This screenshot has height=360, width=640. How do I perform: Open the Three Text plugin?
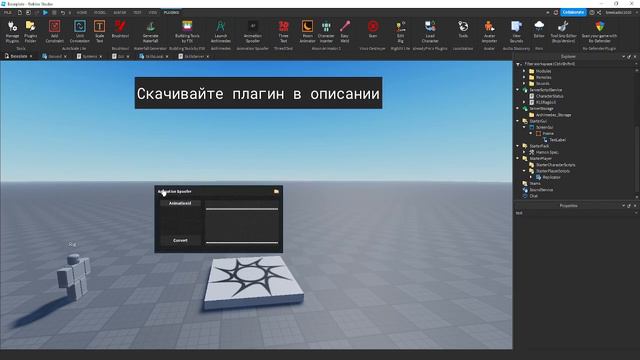pyautogui.click(x=283, y=32)
